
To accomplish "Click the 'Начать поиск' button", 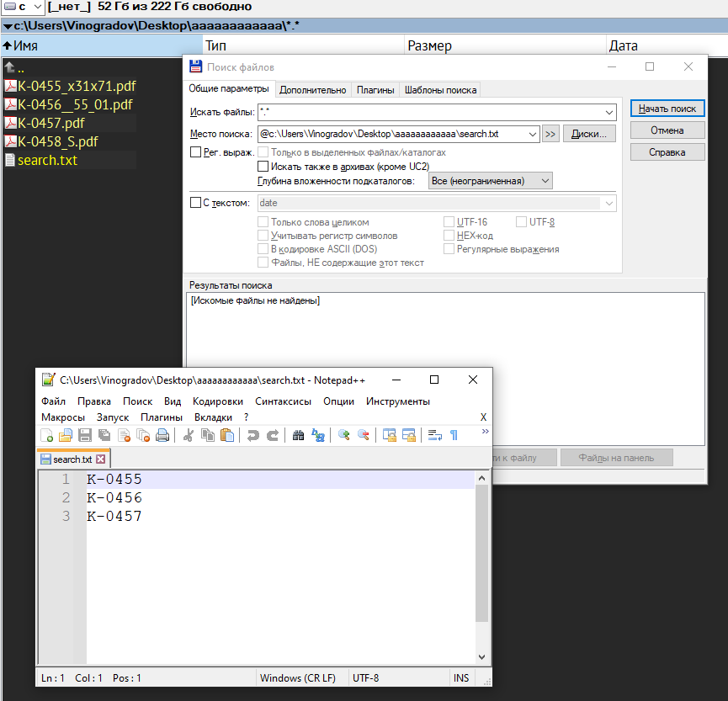I will point(667,109).
